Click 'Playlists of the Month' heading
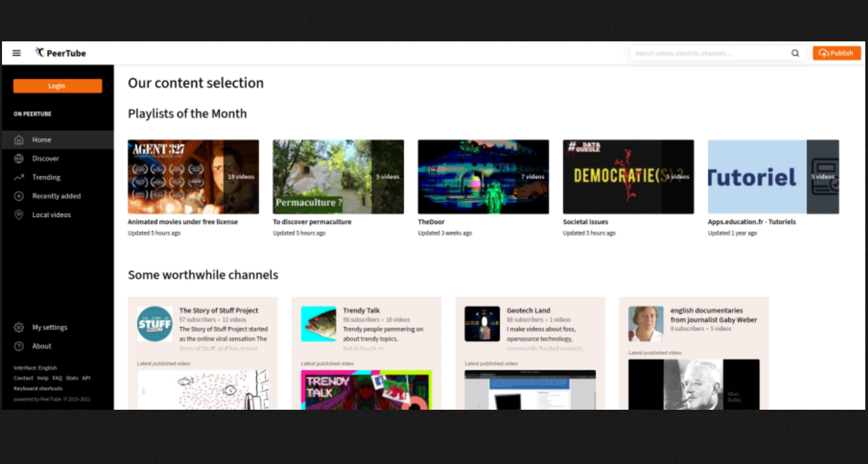868x464 pixels. point(188,114)
